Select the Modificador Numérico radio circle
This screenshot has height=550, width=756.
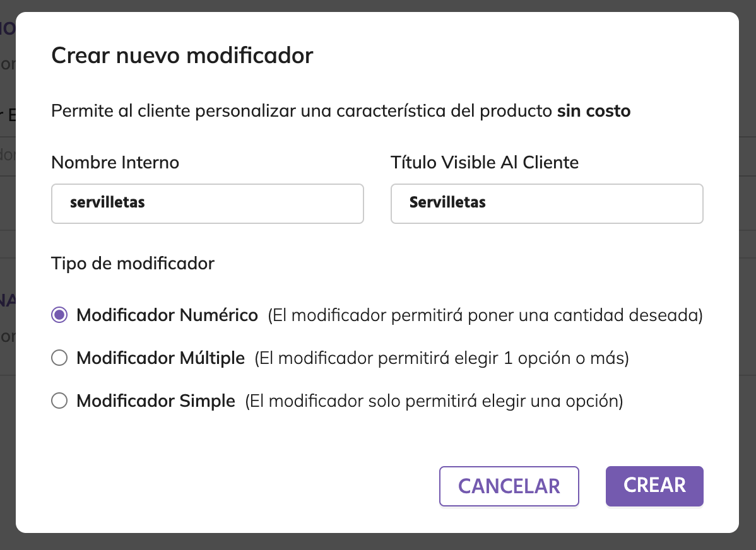[59, 315]
